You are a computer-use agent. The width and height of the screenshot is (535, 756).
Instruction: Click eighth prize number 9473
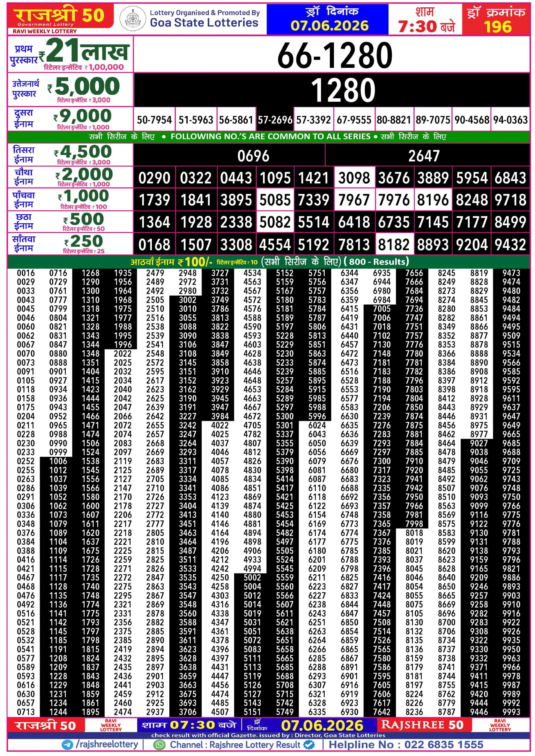(511, 273)
